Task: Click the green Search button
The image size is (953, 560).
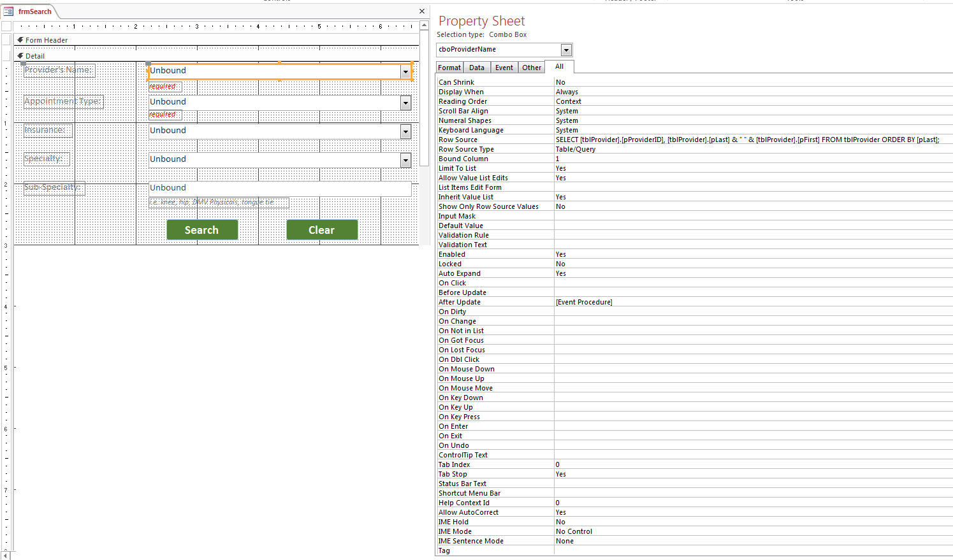Action: point(202,230)
